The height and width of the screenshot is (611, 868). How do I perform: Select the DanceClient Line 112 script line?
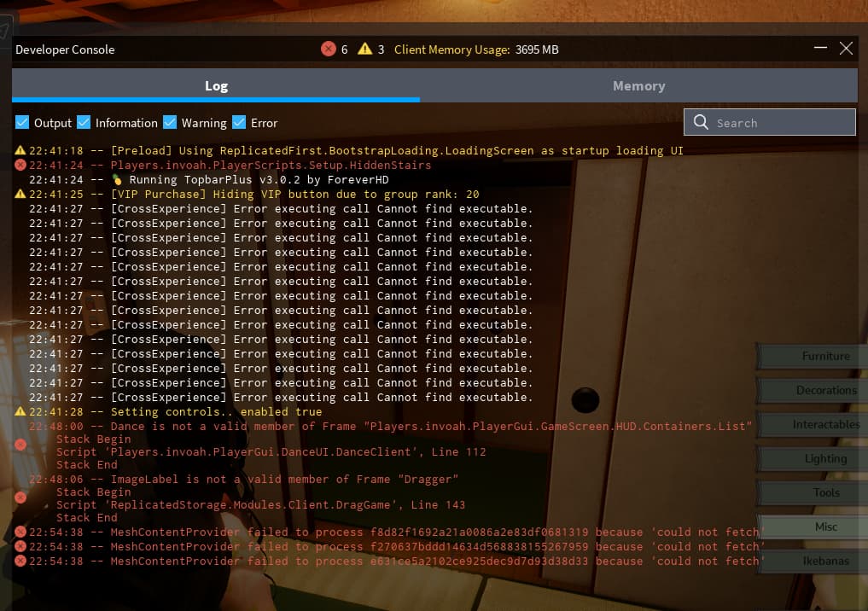[x=271, y=451]
